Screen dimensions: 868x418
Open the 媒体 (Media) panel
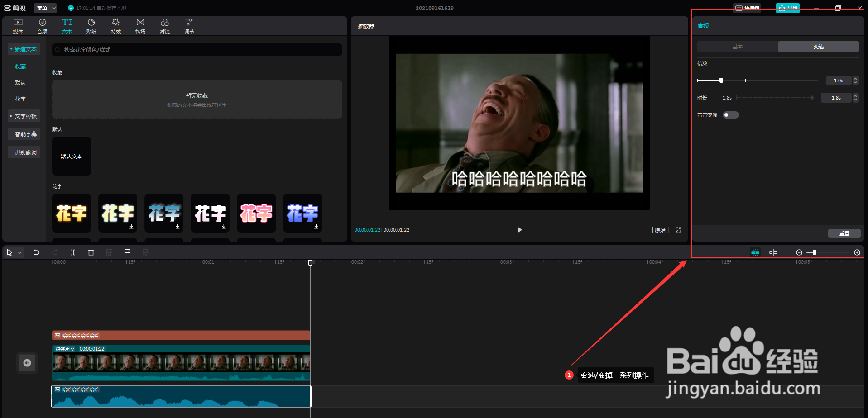[x=18, y=26]
